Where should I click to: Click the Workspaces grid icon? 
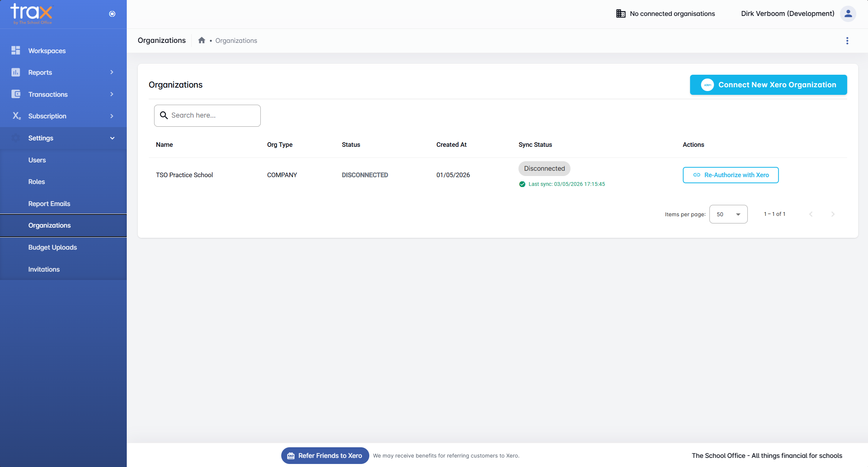pos(16,50)
